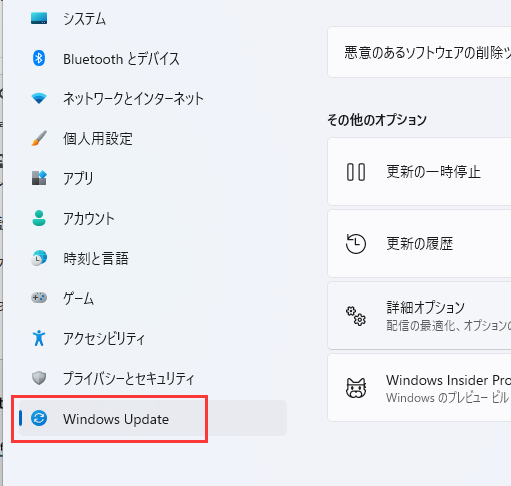Viewport: 511px width, 486px height.
Task: Click the Wi-Fi network icon
Action: click(39, 98)
